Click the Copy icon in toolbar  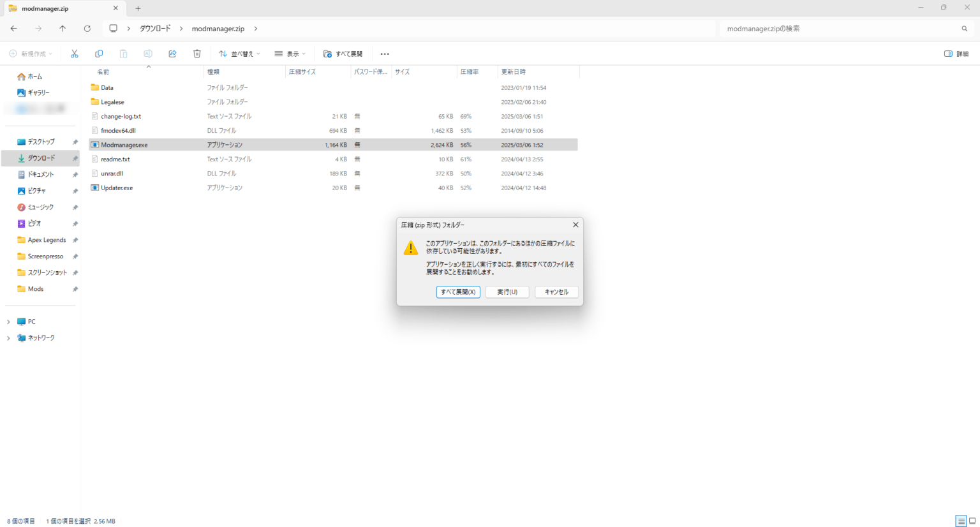pos(99,54)
